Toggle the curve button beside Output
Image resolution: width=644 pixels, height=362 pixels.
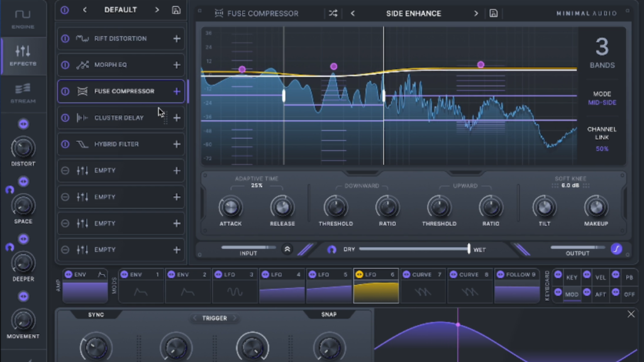click(x=616, y=249)
